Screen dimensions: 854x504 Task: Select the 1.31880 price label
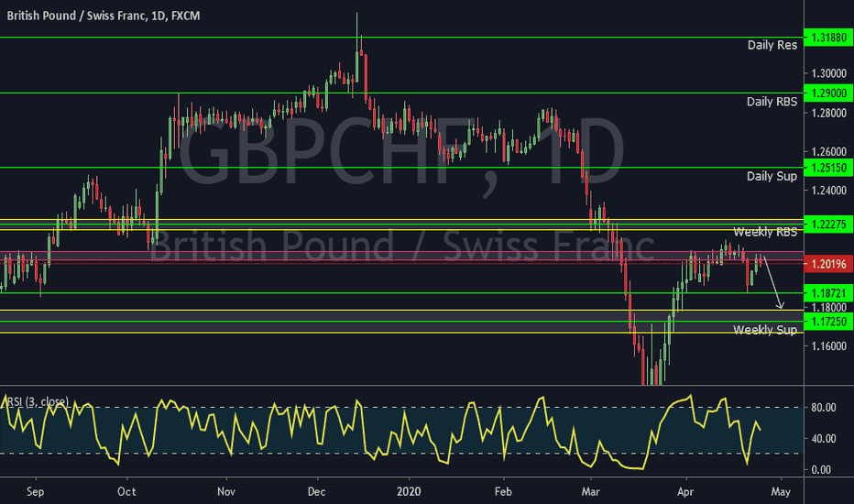[x=828, y=38]
